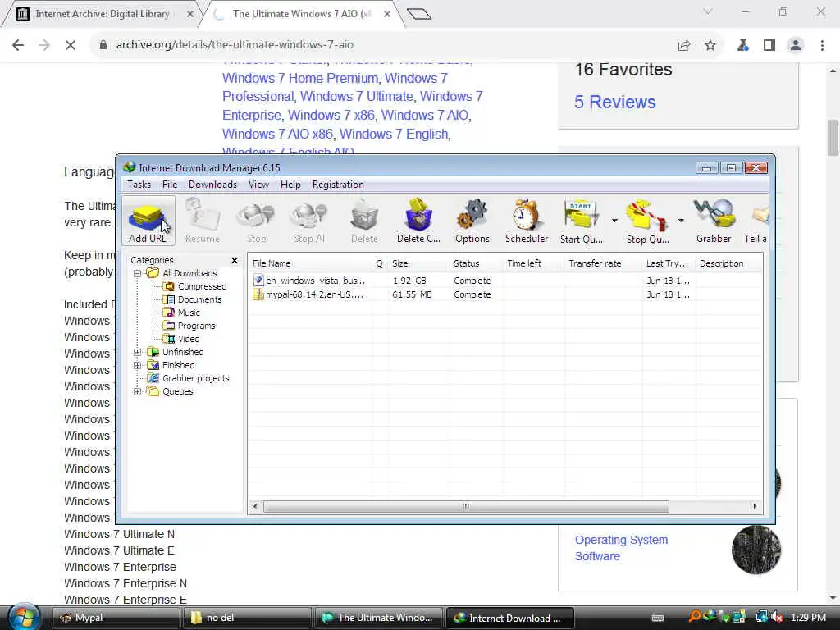The height and width of the screenshot is (630, 840).
Task: Open the Registration menu
Action: 338,185
